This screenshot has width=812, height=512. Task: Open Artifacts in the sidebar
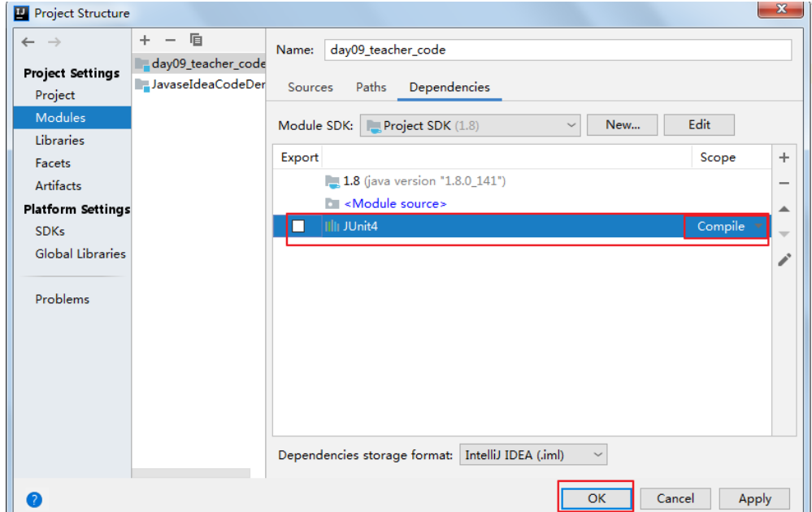point(58,186)
